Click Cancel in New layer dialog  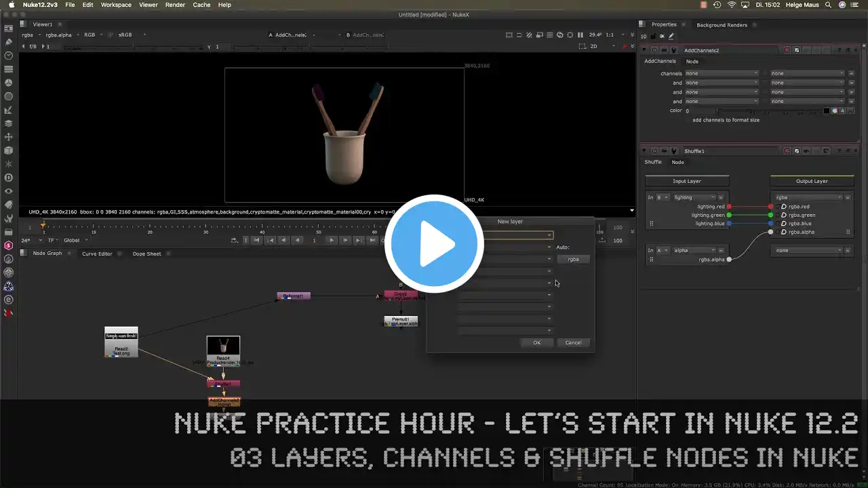(573, 342)
